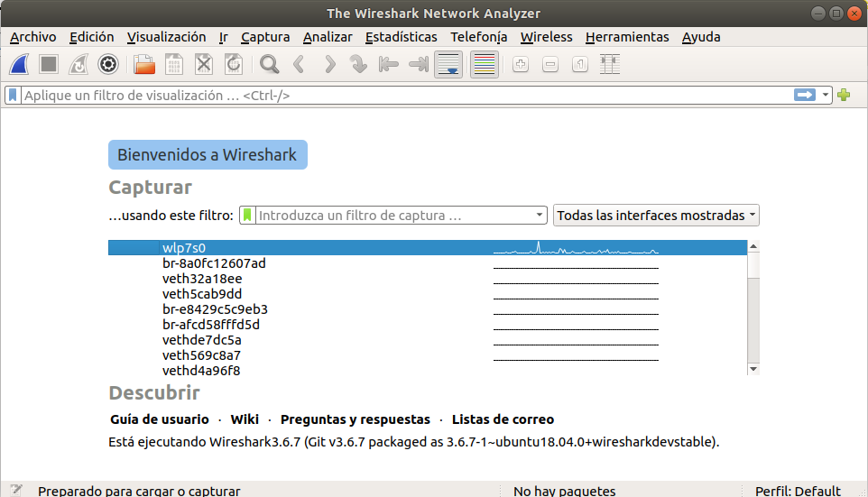868x497 pixels.
Task: Apply display filter arrow button
Action: [804, 96]
